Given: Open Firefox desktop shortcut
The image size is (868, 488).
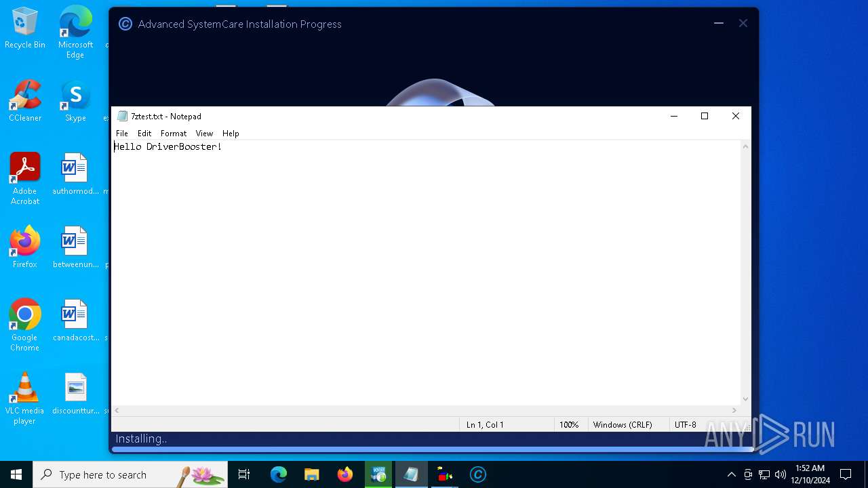Looking at the screenshot, I should point(25,247).
